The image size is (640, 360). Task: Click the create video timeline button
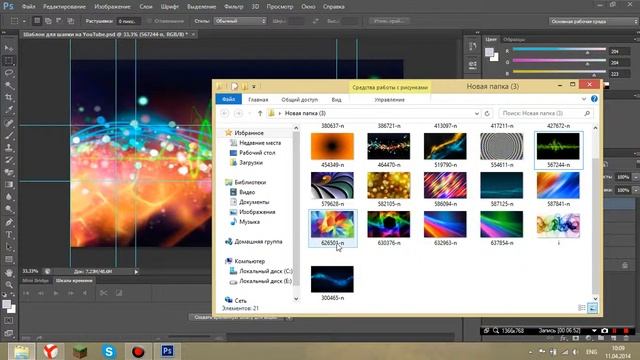tap(236, 317)
